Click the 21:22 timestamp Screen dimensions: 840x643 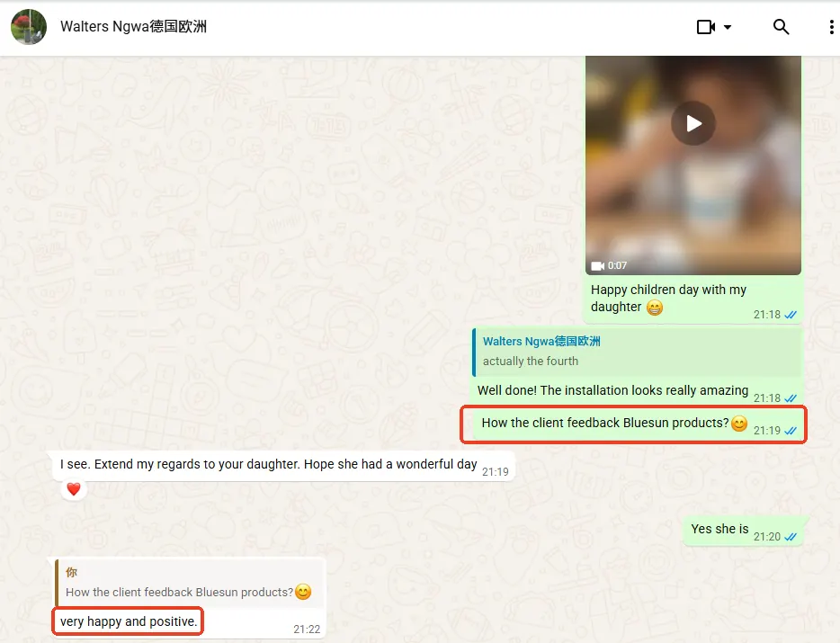pos(307,630)
